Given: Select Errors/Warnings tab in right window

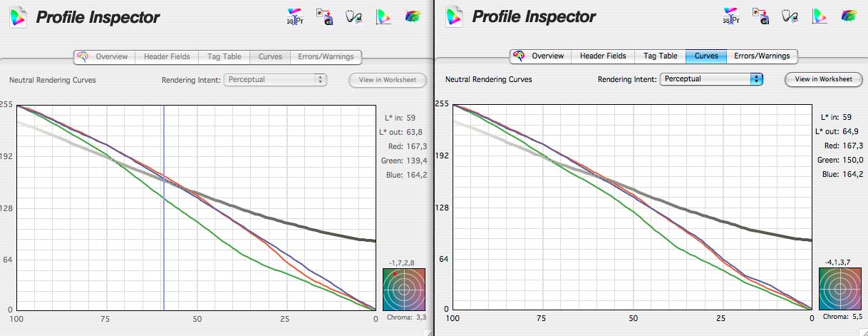Looking at the screenshot, I should [762, 56].
